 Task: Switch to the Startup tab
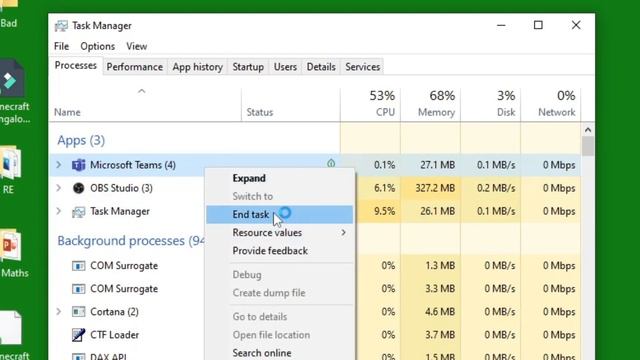tap(248, 67)
